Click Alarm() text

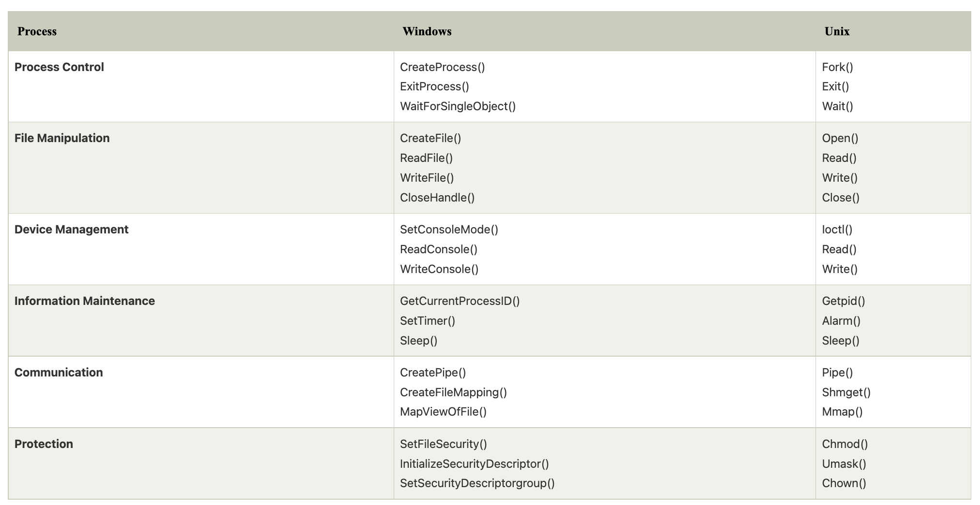click(841, 321)
